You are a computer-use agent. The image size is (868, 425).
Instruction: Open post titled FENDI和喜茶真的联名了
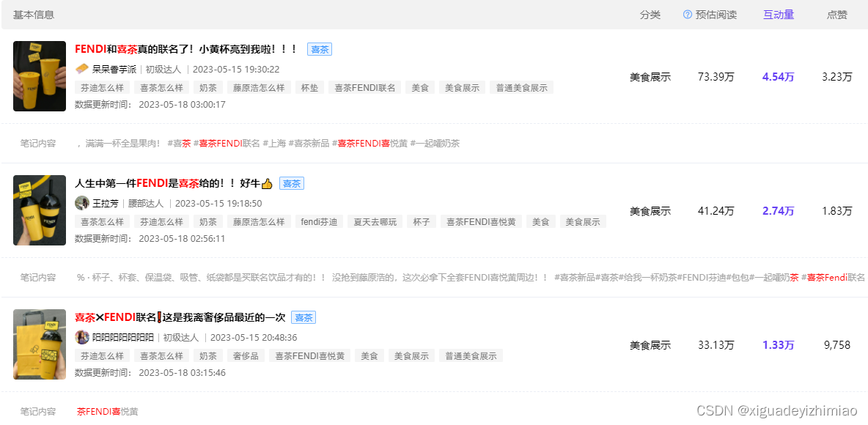186,49
